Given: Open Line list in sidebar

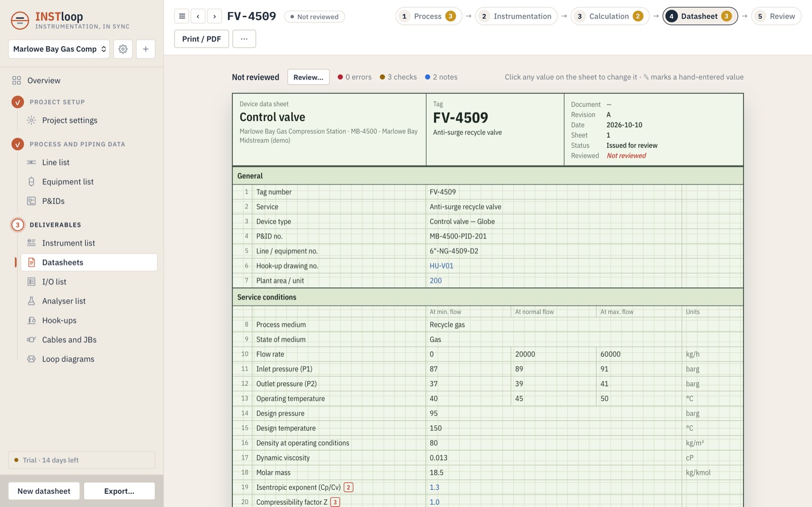Looking at the screenshot, I should point(89,162).
